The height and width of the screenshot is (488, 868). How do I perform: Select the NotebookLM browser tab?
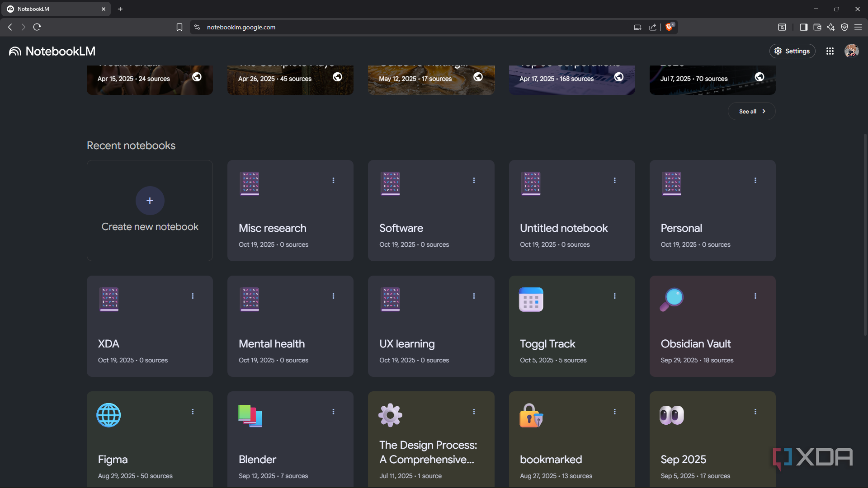[54, 9]
